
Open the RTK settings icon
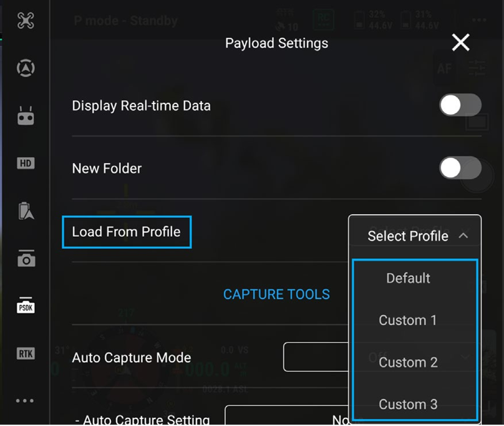(x=26, y=354)
